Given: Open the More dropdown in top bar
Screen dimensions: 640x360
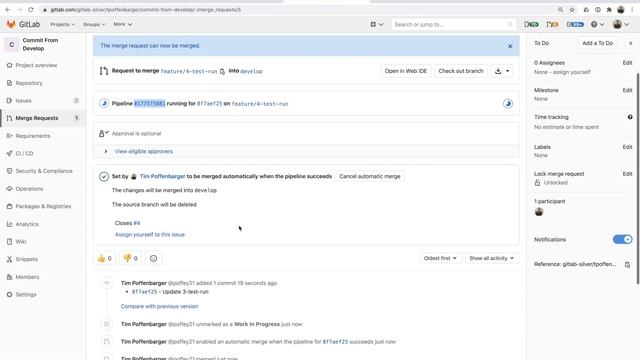Looking at the screenshot, I should click(122, 24).
